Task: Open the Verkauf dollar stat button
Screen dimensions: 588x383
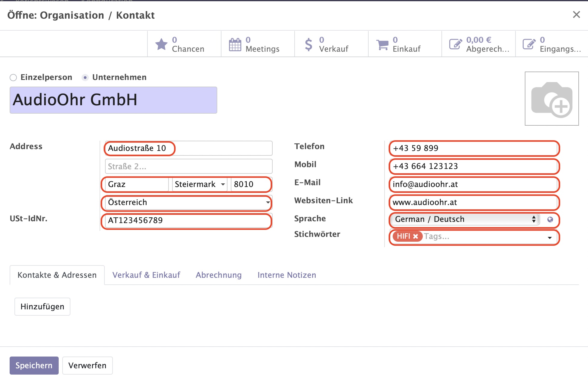Action: pyautogui.click(x=331, y=44)
